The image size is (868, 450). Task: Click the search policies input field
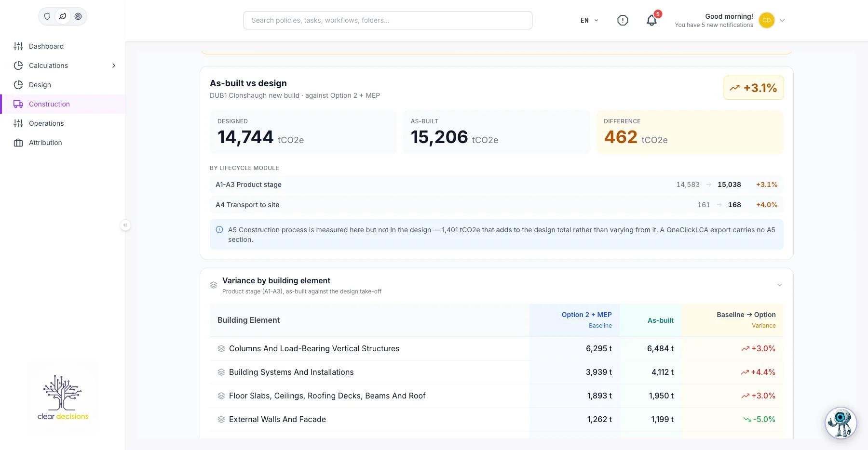388,20
